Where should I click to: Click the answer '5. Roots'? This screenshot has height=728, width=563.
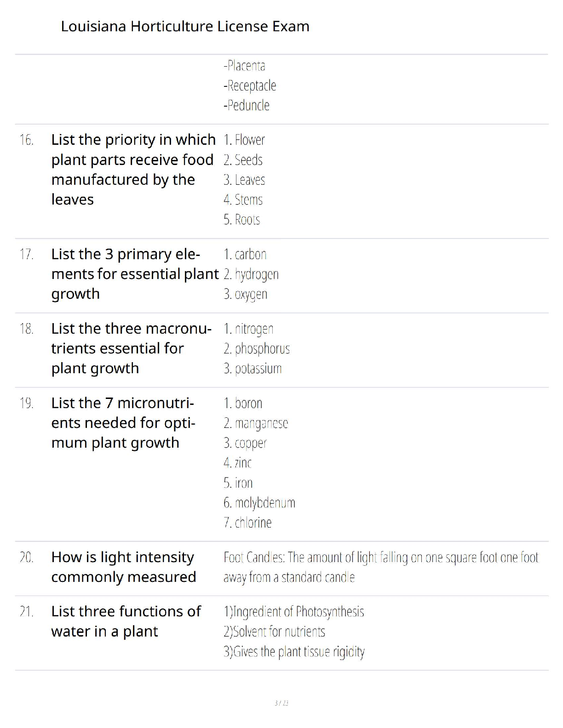click(242, 220)
